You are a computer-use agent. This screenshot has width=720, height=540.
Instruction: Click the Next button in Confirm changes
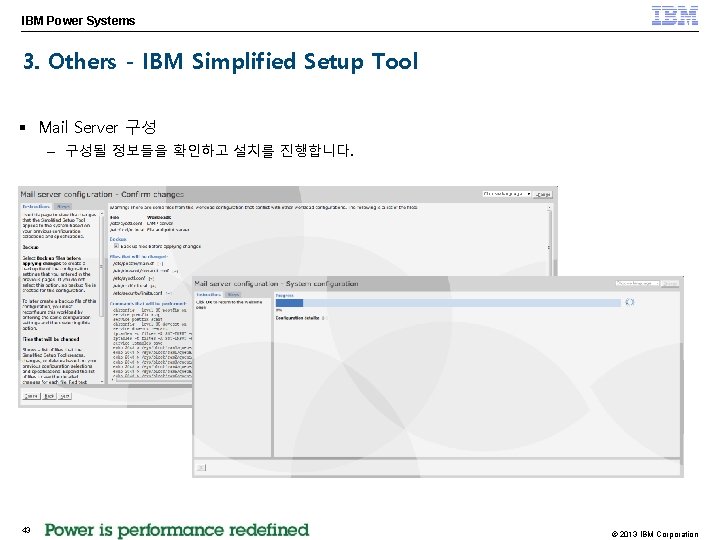pos(65,396)
